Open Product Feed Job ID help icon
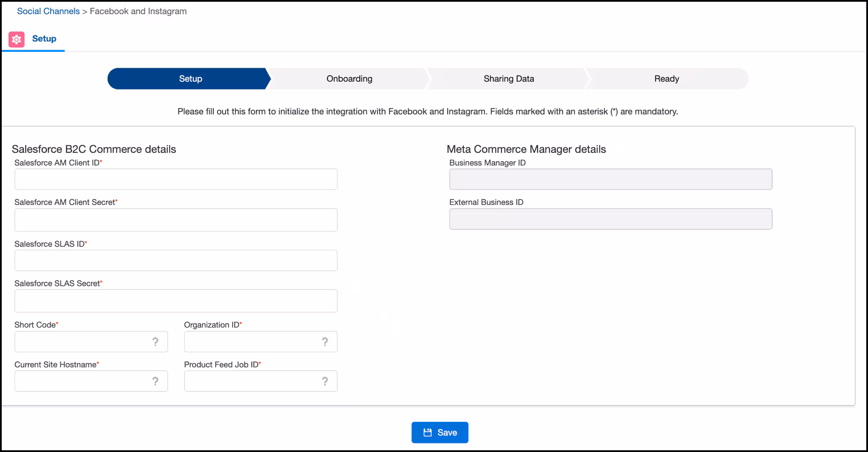Viewport: 868px width, 452px height. 325,381
